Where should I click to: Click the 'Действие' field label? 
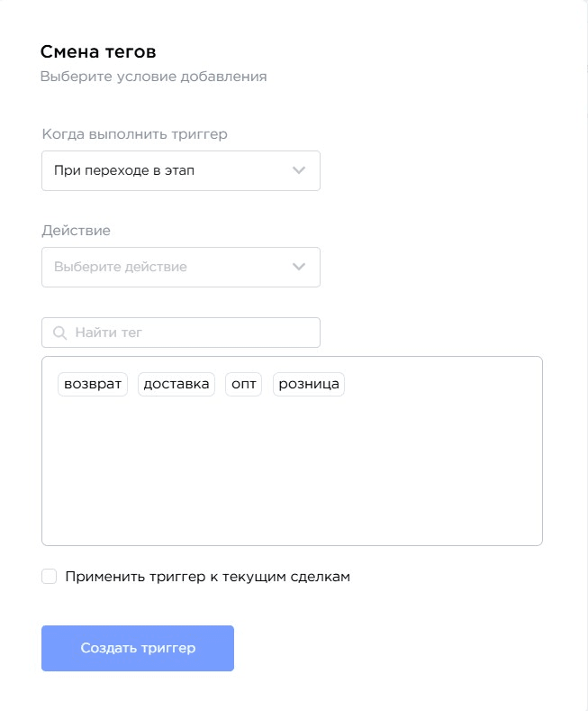click(x=77, y=231)
